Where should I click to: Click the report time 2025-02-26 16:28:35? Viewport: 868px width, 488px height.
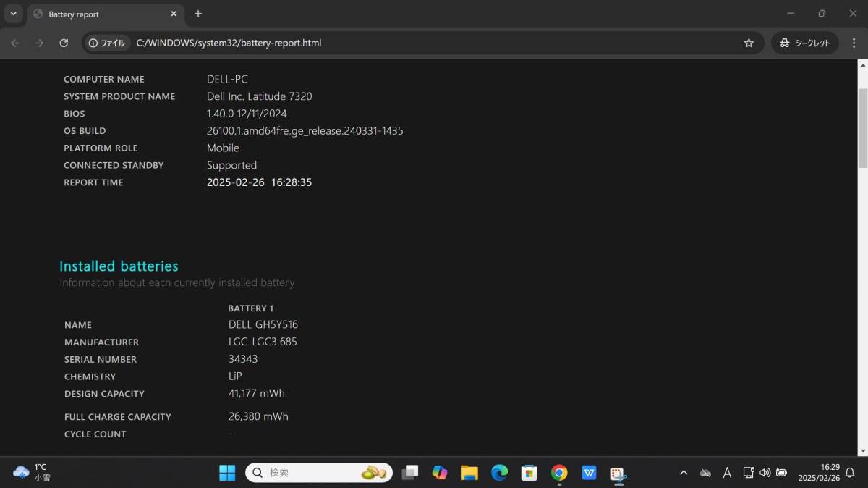click(x=259, y=182)
